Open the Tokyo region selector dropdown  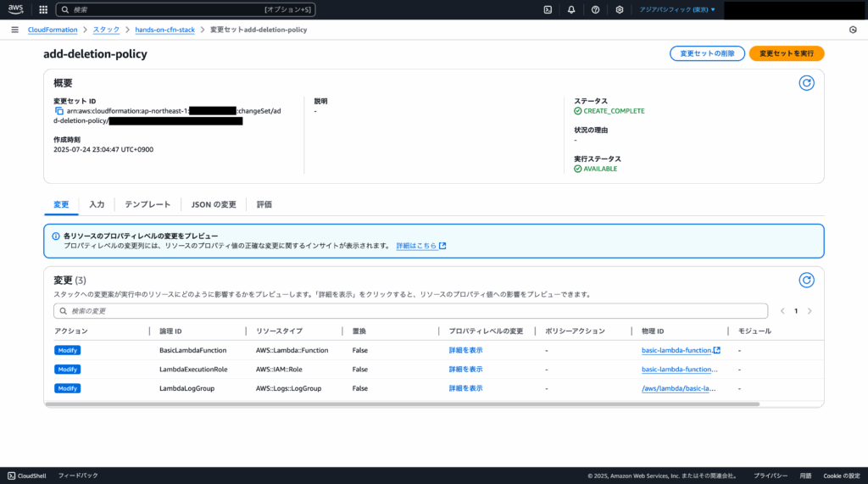click(x=677, y=9)
